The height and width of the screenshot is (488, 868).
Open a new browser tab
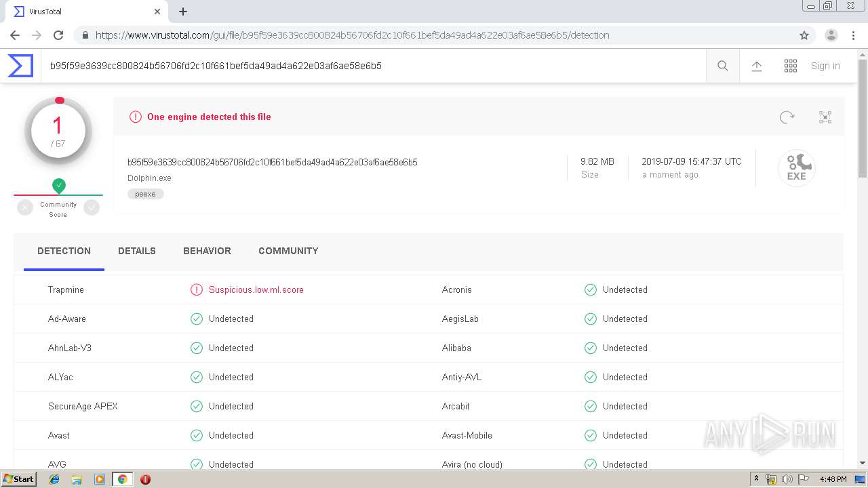coord(183,12)
